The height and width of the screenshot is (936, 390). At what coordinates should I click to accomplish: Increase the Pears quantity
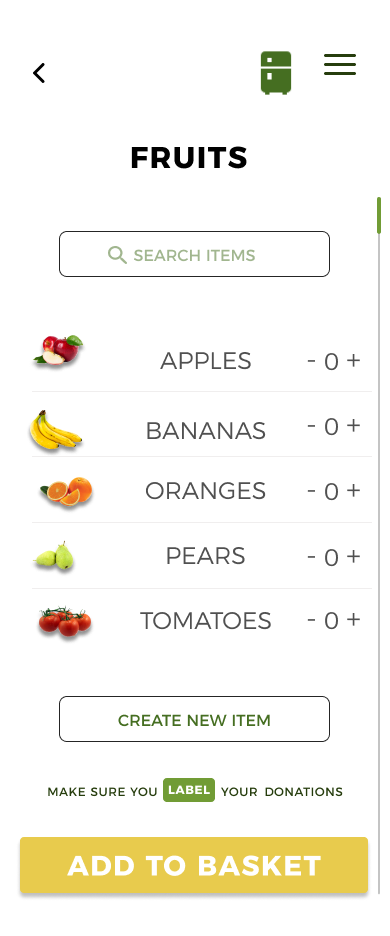353,556
